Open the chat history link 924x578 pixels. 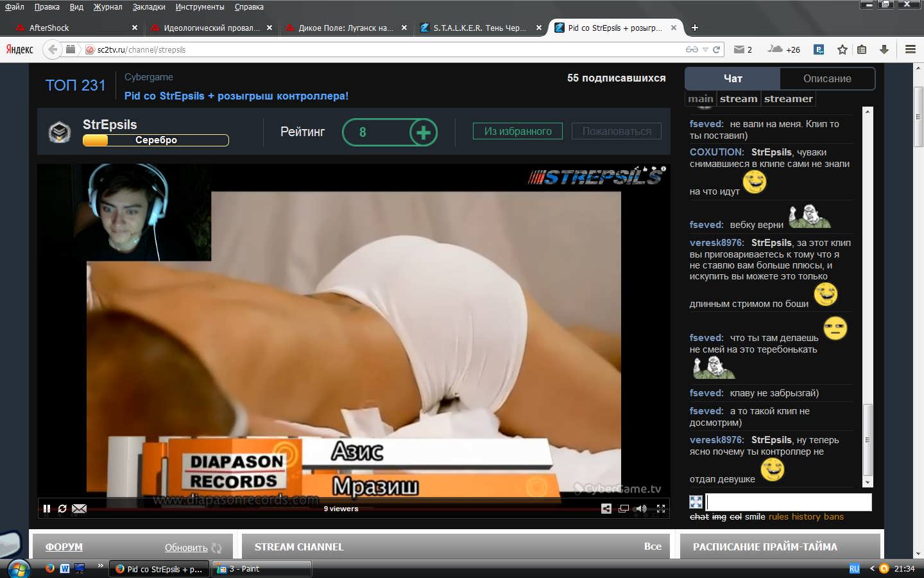pos(806,516)
